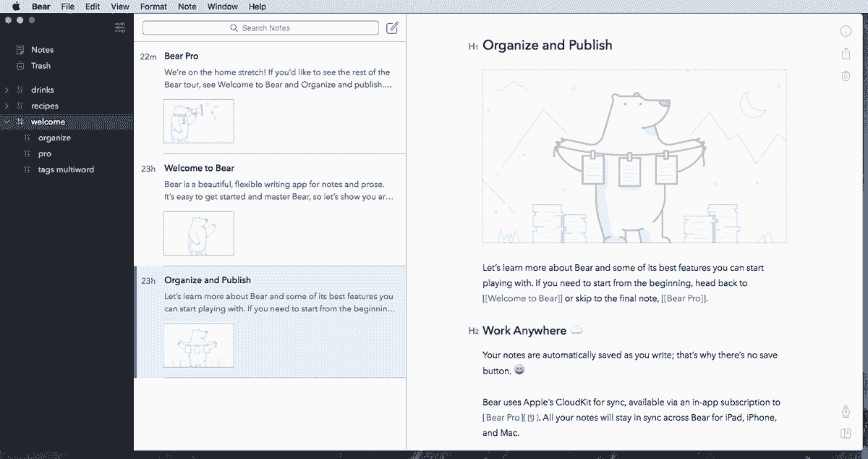Open the Bear application menu
Viewport: 868px width, 459px height.
pyautogui.click(x=41, y=7)
